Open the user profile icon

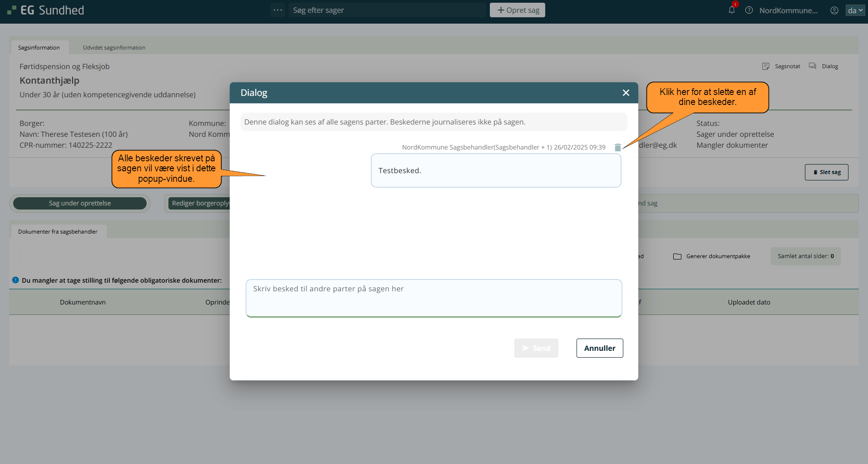(x=834, y=10)
